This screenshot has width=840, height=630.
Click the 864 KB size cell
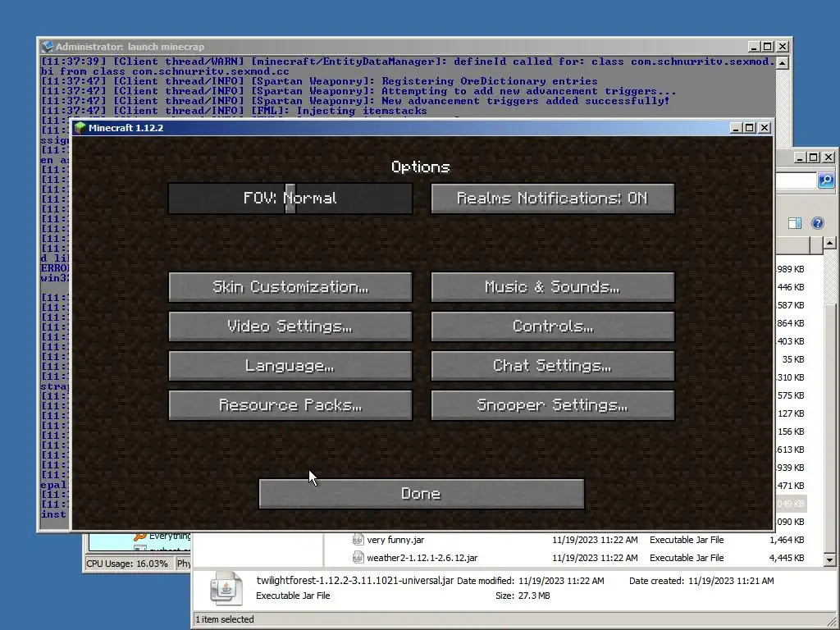click(791, 323)
